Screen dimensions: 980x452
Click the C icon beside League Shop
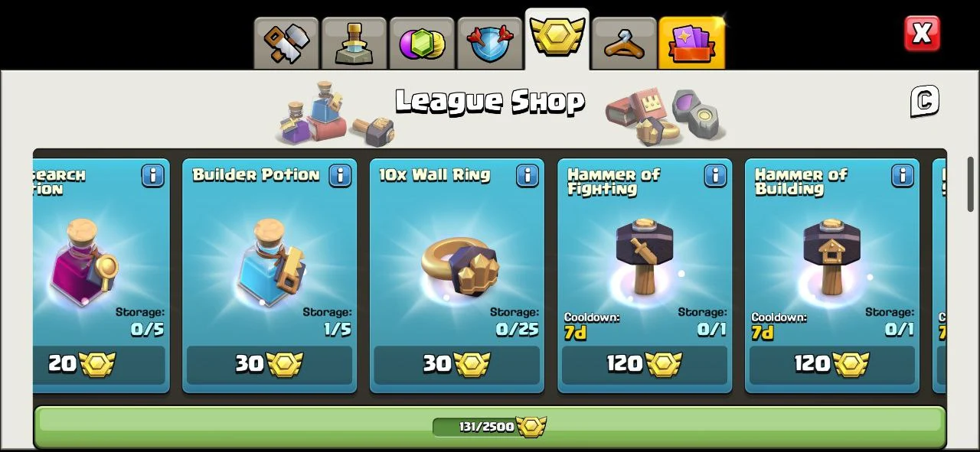click(x=924, y=101)
